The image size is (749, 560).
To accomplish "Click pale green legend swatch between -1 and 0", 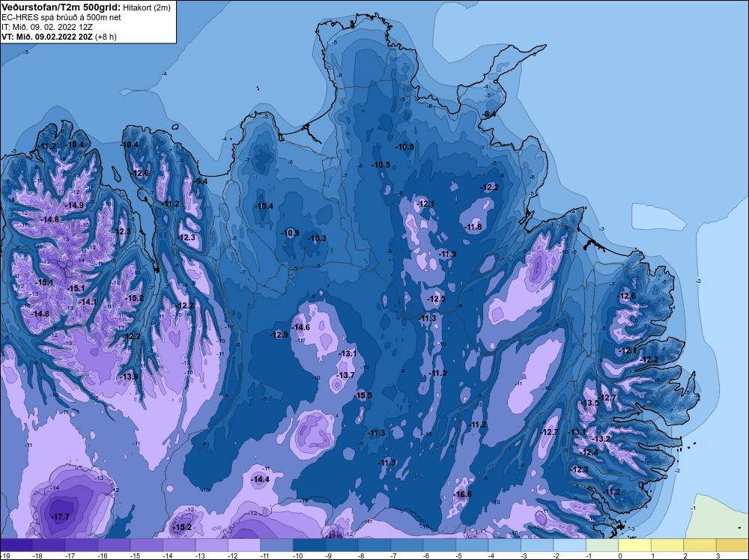I will (602, 545).
